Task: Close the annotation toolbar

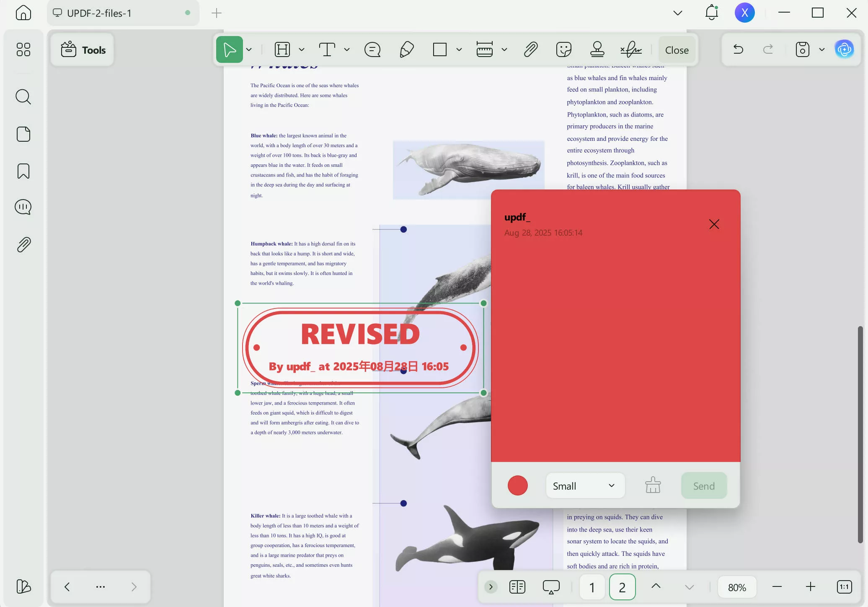Action: point(677,50)
